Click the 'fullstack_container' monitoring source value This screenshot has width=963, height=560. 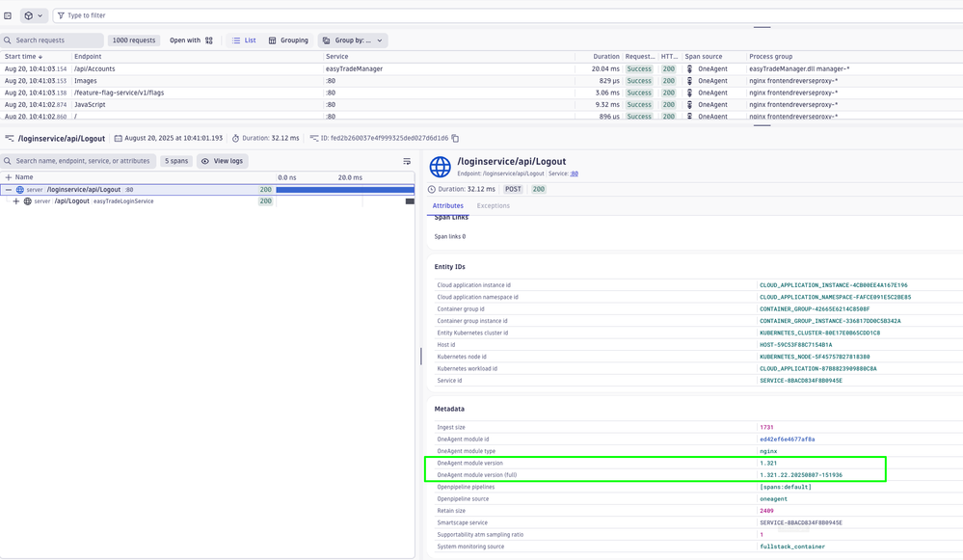pos(792,547)
